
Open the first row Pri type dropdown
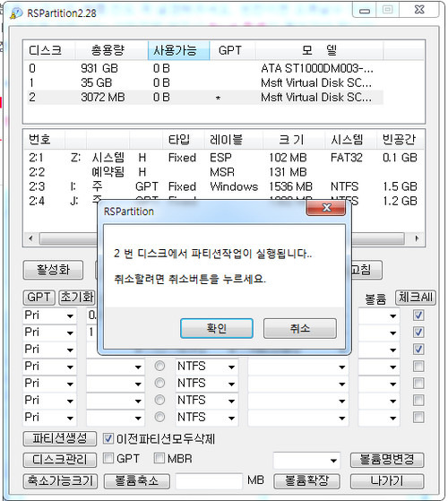tap(70, 316)
